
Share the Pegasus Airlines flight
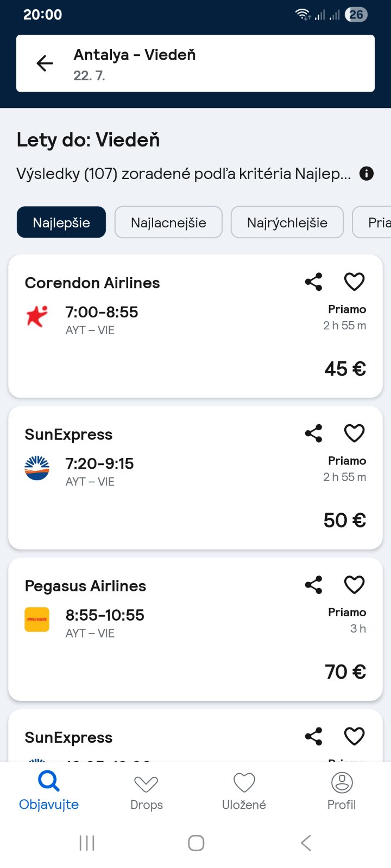313,584
